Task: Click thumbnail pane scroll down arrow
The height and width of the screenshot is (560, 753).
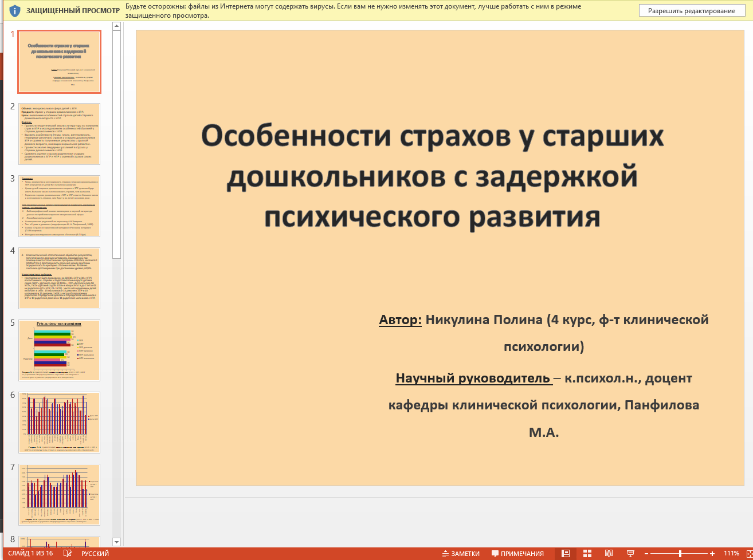Action: pyautogui.click(x=117, y=542)
